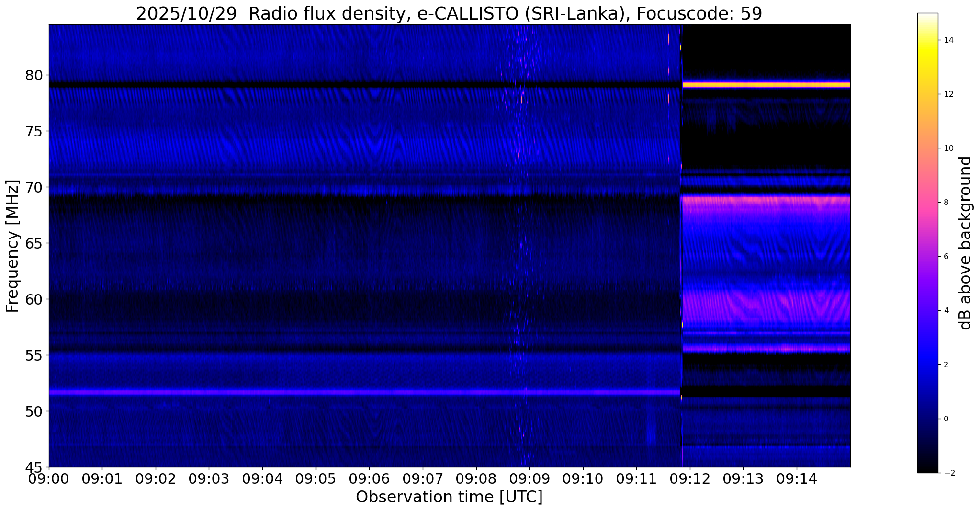Image resolution: width=980 pixels, height=511 pixels.
Task: Click the 09:03 time tick label
Action: coord(209,478)
